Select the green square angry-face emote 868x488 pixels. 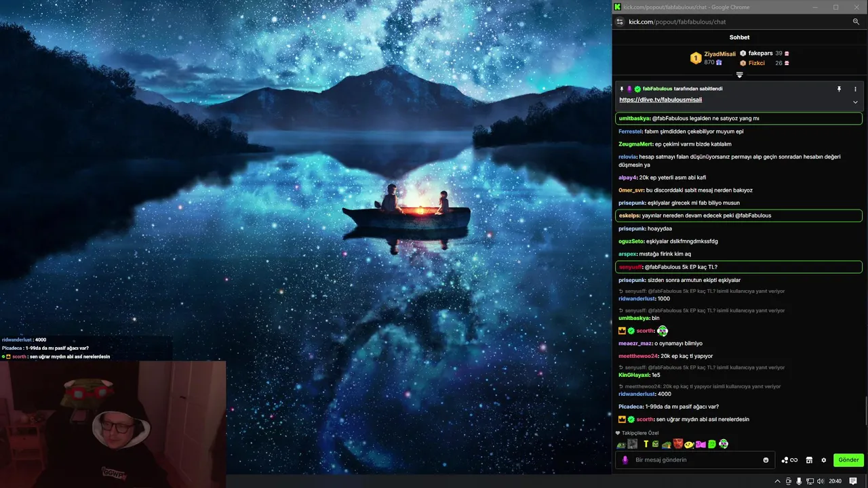pyautogui.click(x=655, y=444)
